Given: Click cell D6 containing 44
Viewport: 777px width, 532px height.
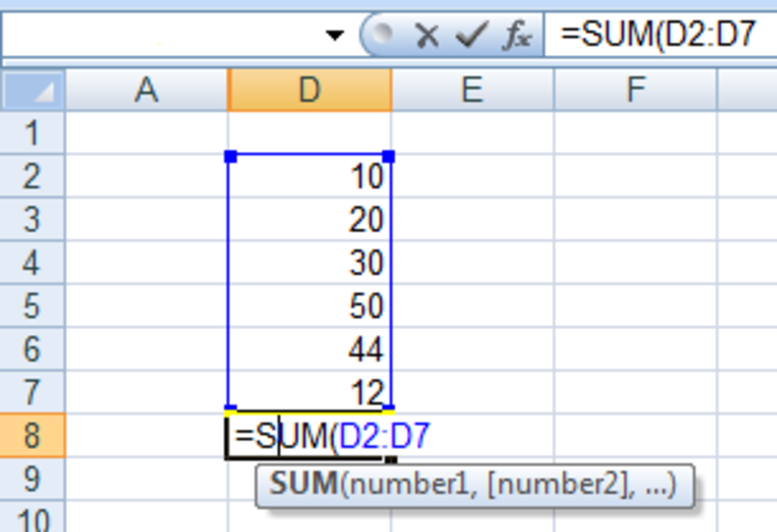Looking at the screenshot, I should point(310,349).
